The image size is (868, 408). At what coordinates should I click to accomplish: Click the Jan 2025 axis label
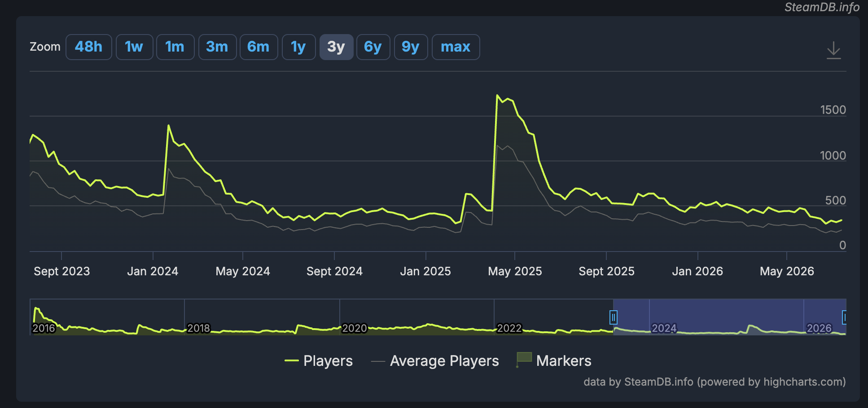425,271
